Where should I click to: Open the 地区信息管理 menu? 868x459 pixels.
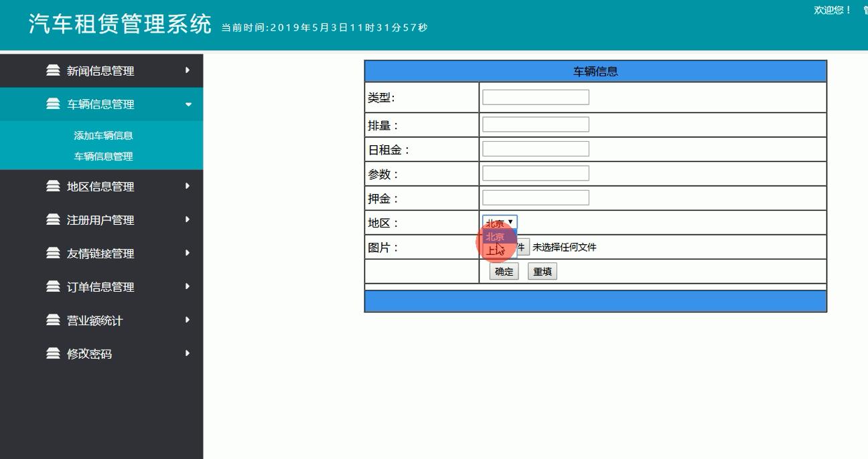tap(101, 187)
